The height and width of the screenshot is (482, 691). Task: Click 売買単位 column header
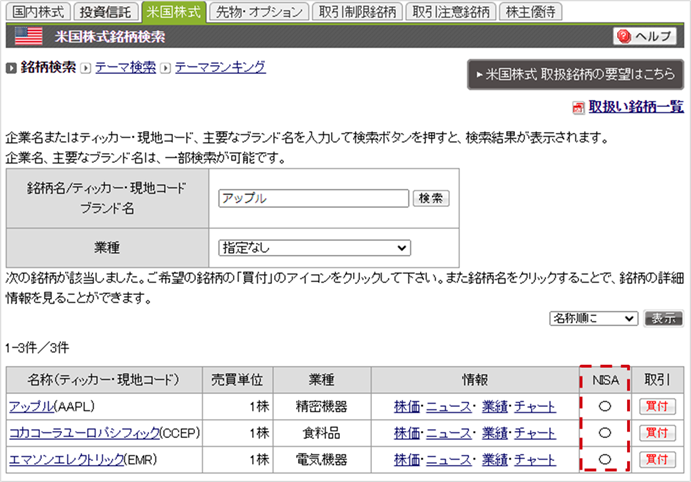click(237, 380)
